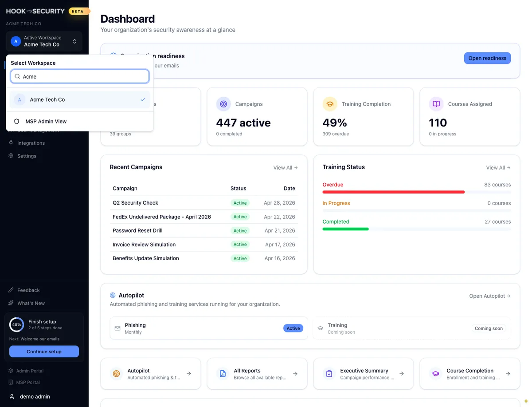Click the 83 courses overdue count

tap(497, 185)
